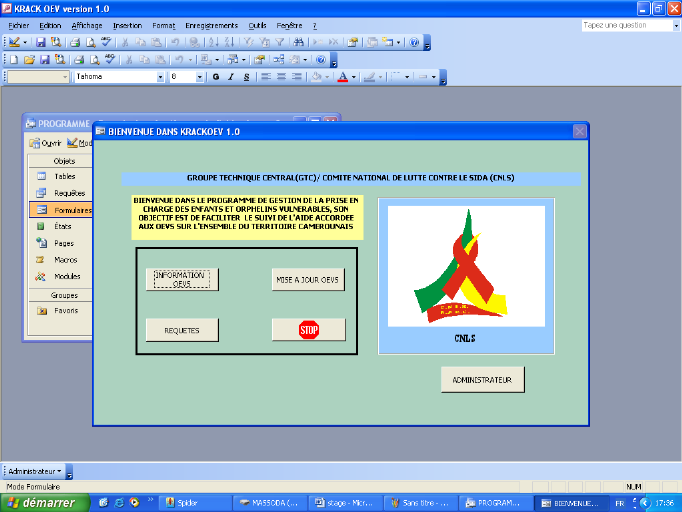Screen dimensions: 682x512
Task: Toggle italic formatting (I)
Action: click(231, 77)
